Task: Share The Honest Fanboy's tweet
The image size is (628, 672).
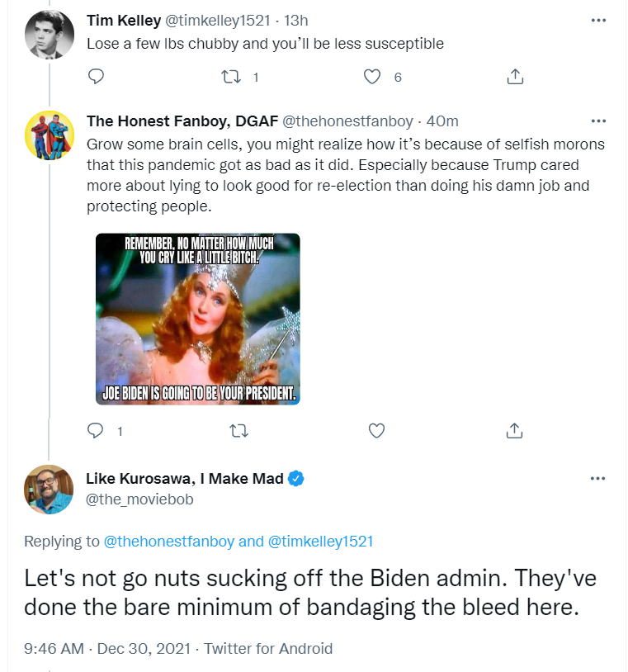Action: pyautogui.click(x=514, y=430)
